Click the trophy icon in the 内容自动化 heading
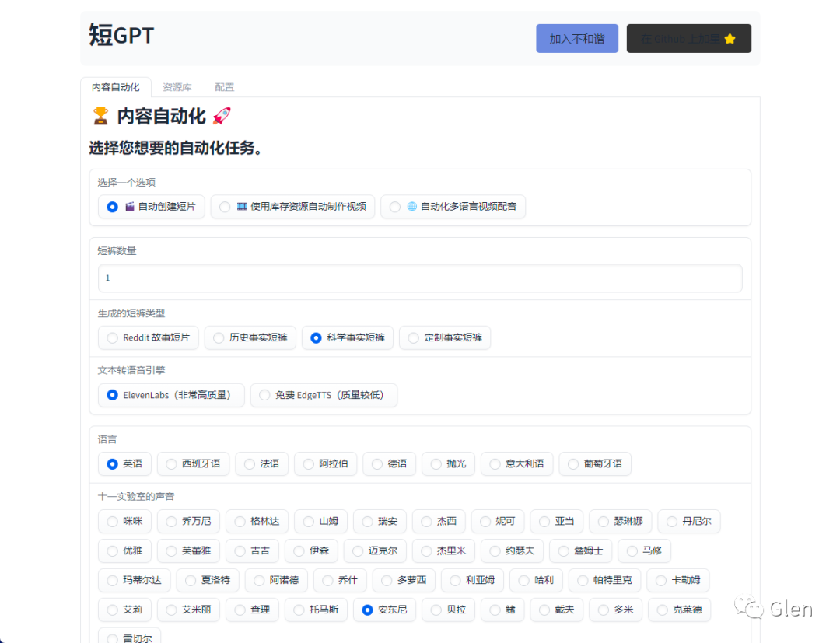 (x=100, y=115)
